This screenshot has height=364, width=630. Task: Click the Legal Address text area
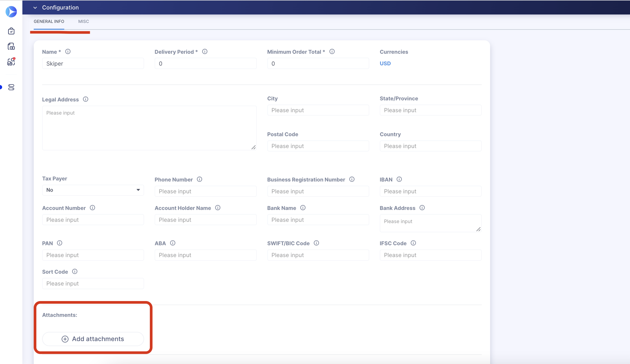coord(149,128)
